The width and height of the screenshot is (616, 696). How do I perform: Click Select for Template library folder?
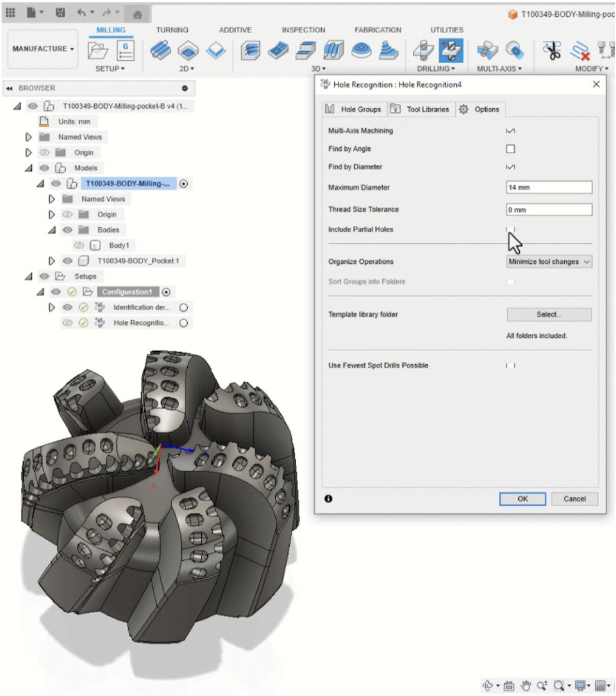click(549, 315)
